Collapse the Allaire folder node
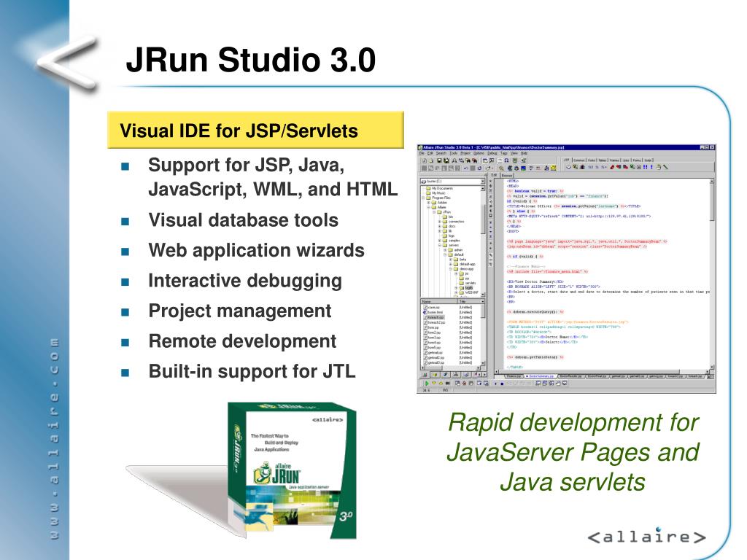 (x=428, y=207)
